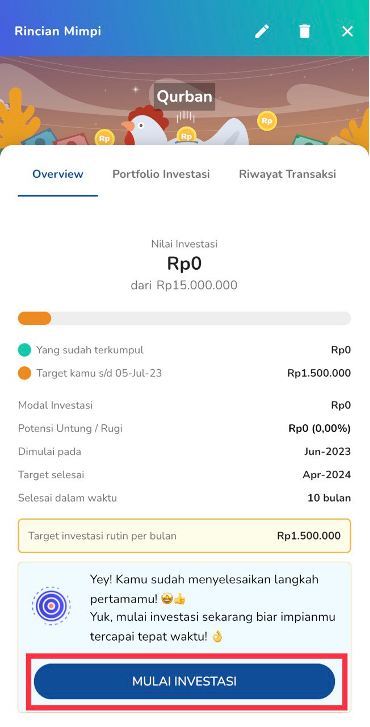The height and width of the screenshot is (727, 370).
Task: Tap the green 'Yang sudah terkumpul' dot
Action: (25, 350)
